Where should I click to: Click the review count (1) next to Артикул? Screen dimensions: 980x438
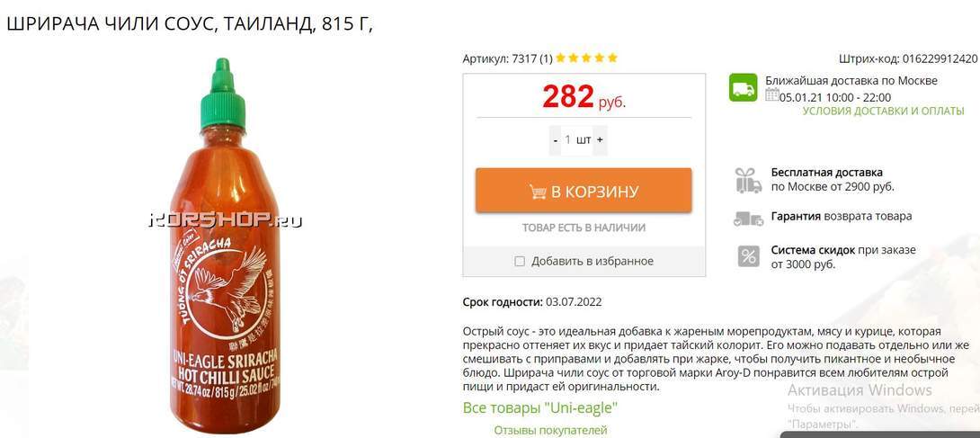tap(546, 58)
